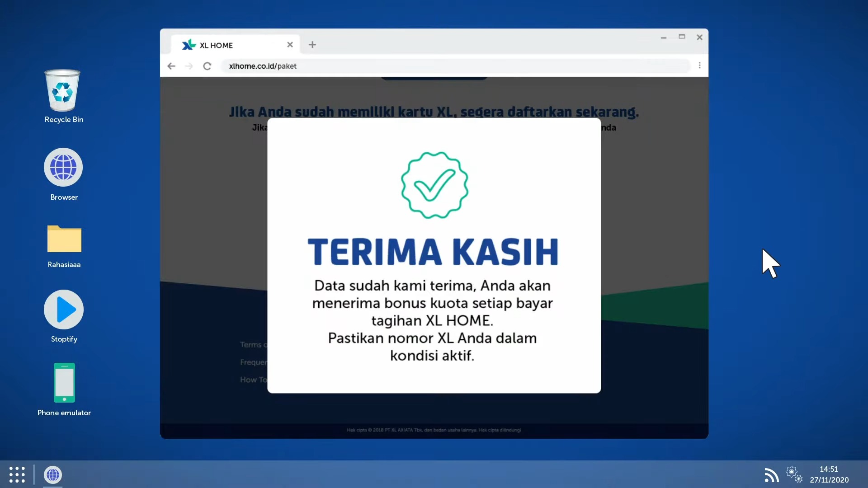This screenshot has width=868, height=488.
Task: Toggle the browser forward navigation button
Action: click(189, 66)
